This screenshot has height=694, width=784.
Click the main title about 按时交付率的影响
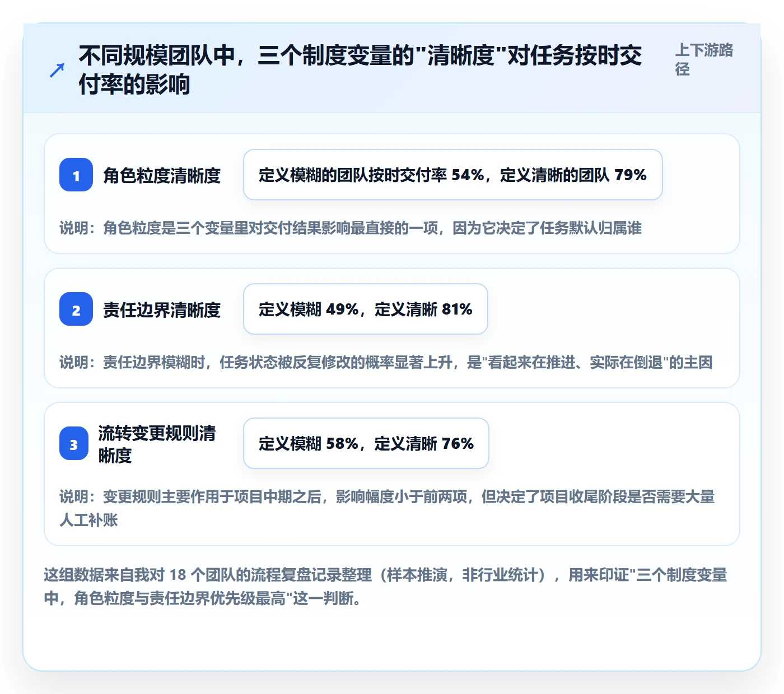360,70
